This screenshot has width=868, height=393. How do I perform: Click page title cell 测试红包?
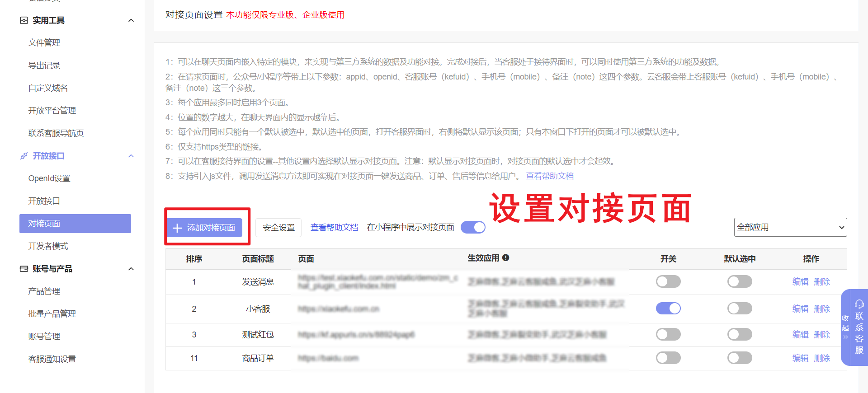[x=258, y=334]
